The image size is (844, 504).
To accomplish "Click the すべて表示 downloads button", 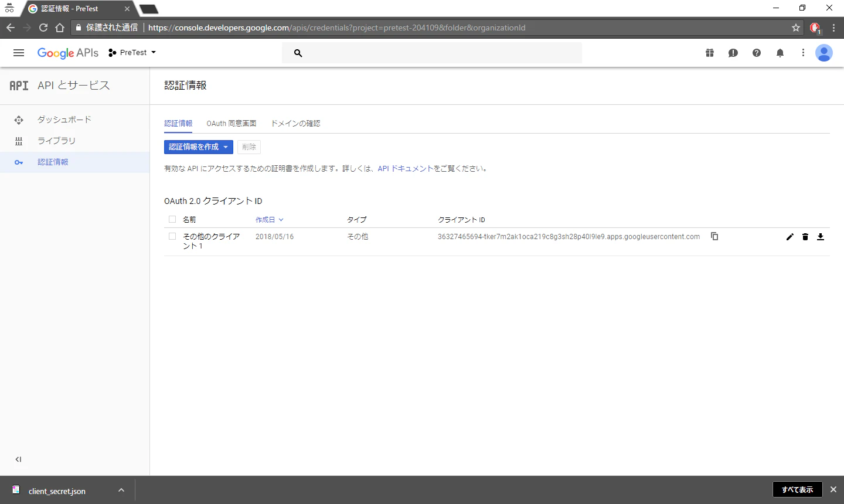I will 798,489.
